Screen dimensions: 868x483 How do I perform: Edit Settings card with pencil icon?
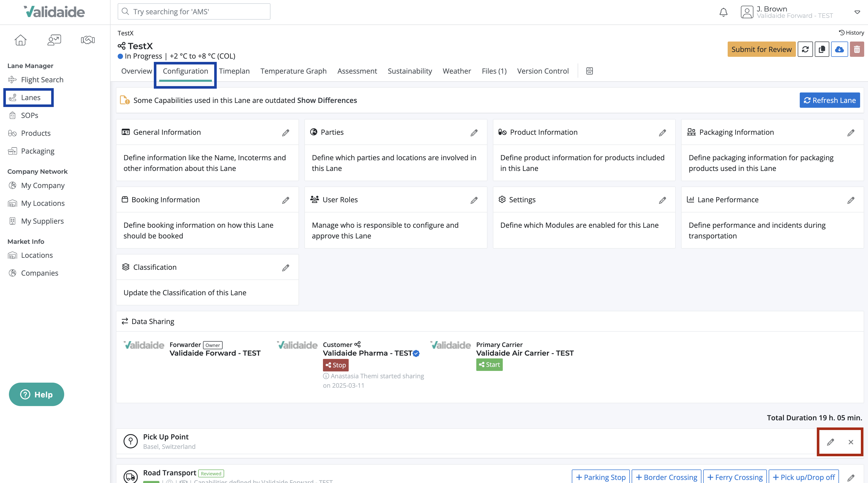[662, 200]
